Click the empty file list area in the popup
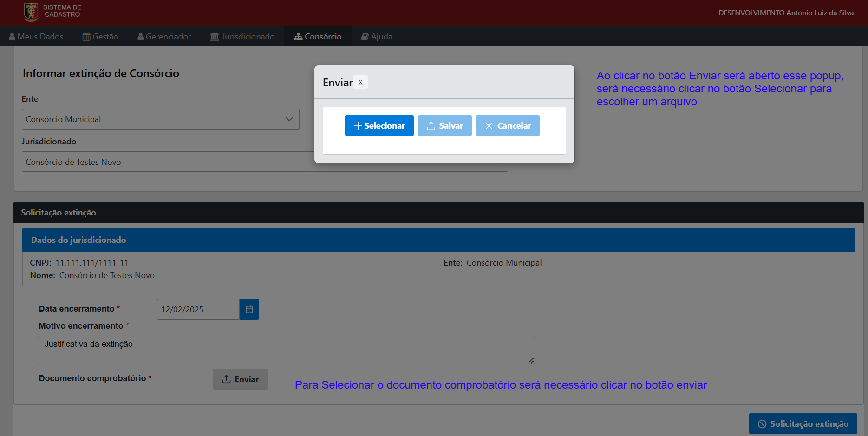Image resolution: width=868 pixels, height=436 pixels. (444, 149)
